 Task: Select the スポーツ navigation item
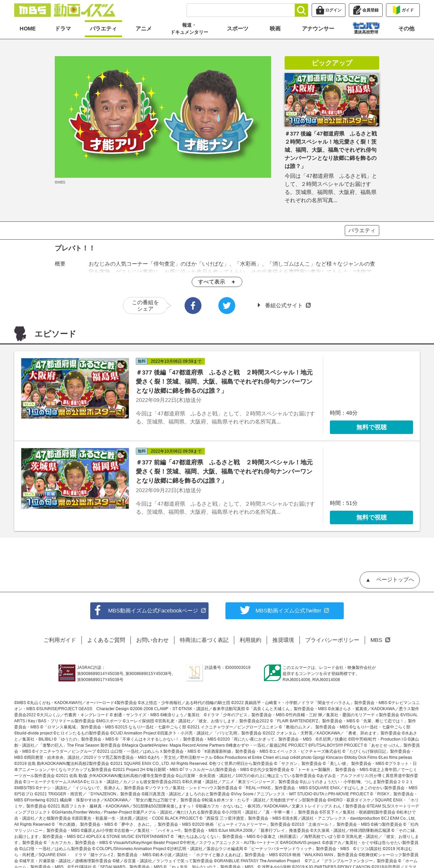238,29
